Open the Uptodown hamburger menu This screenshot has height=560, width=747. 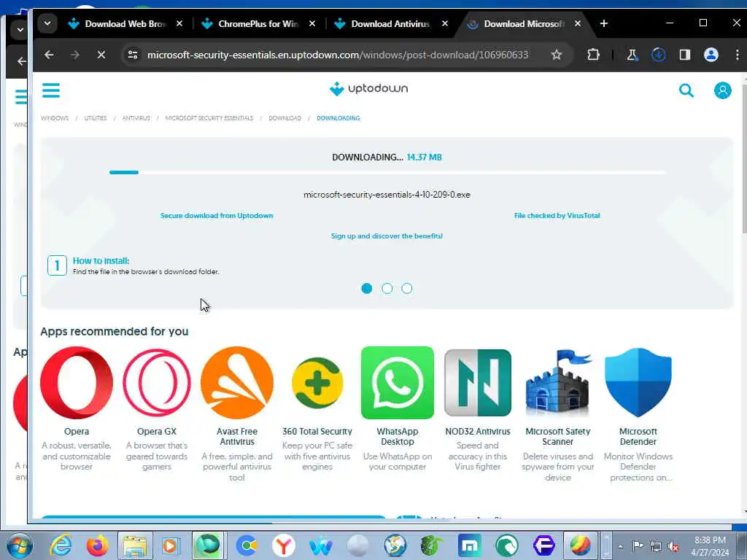pyautogui.click(x=51, y=90)
